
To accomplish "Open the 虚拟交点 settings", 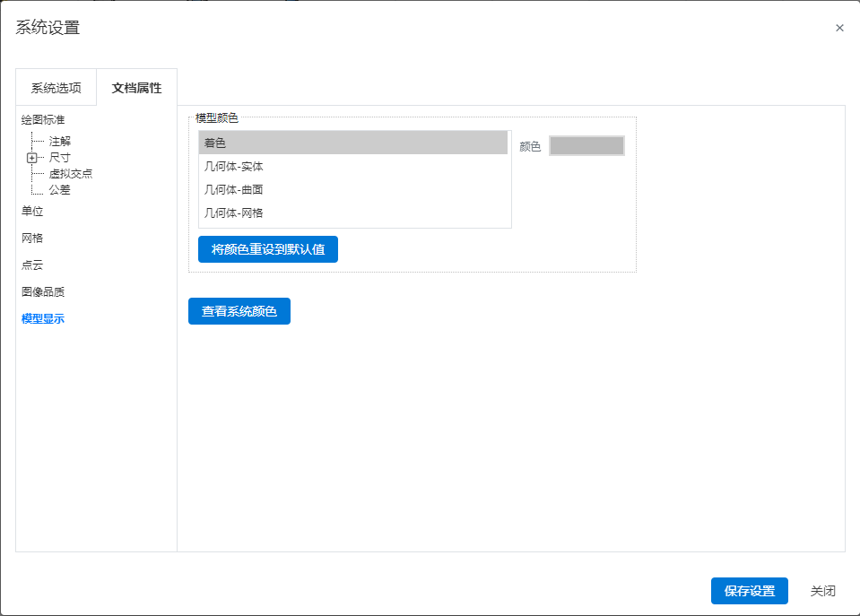I will 71,174.
